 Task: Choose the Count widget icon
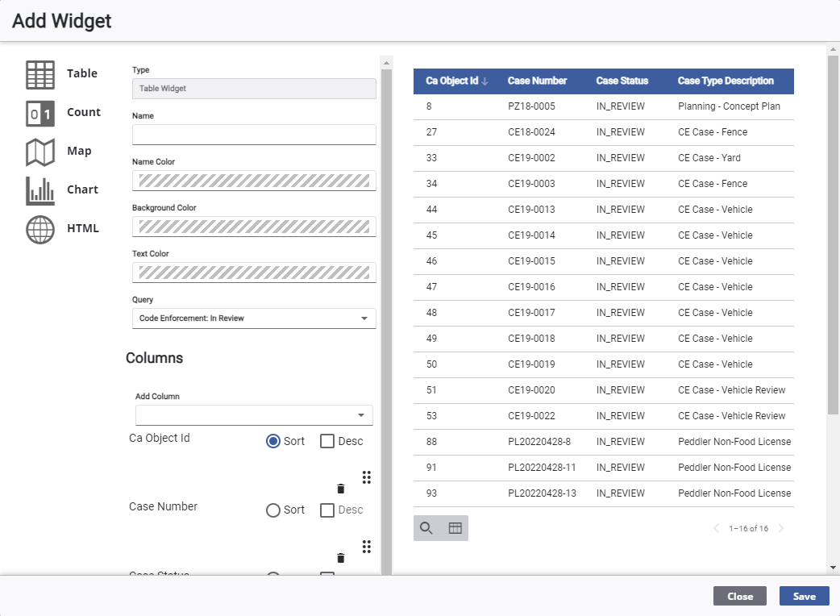(40, 113)
